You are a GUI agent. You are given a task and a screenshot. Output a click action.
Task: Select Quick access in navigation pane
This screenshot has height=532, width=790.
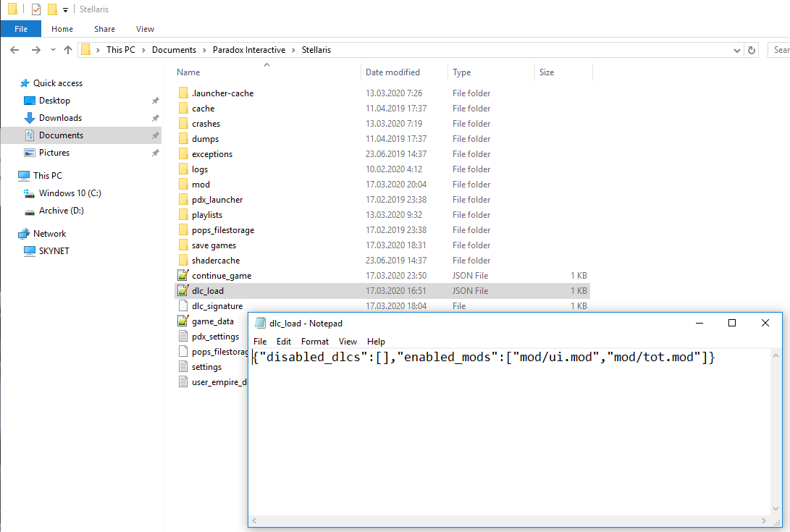pos(57,83)
